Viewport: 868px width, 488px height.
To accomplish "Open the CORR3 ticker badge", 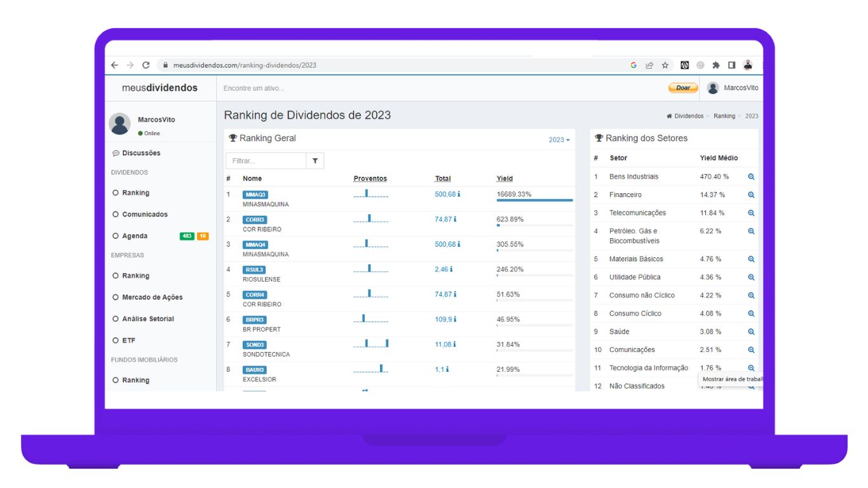I will coord(254,220).
